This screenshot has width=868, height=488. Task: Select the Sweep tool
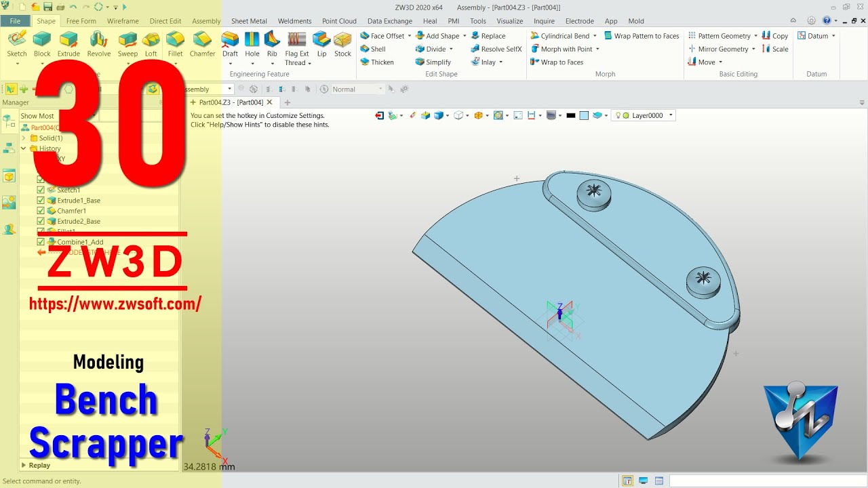tap(127, 44)
